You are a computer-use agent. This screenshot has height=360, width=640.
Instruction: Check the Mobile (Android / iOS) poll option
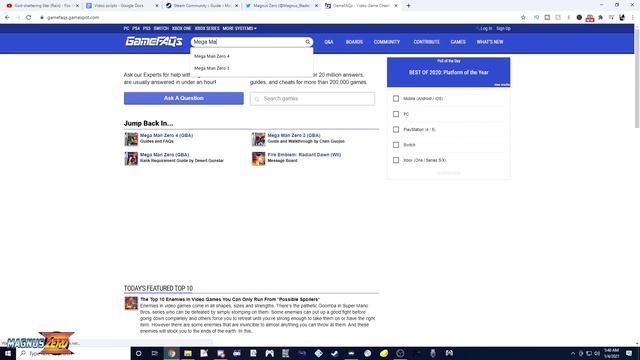pyautogui.click(x=396, y=98)
